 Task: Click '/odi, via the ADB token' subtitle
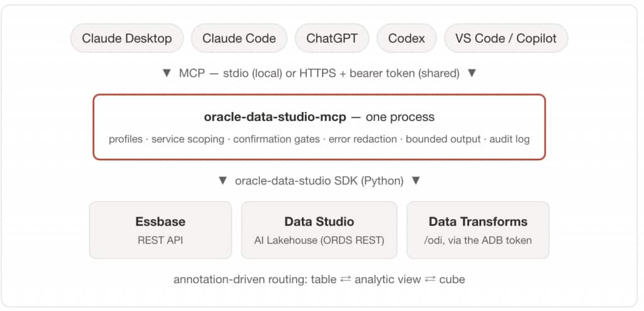[478, 240]
